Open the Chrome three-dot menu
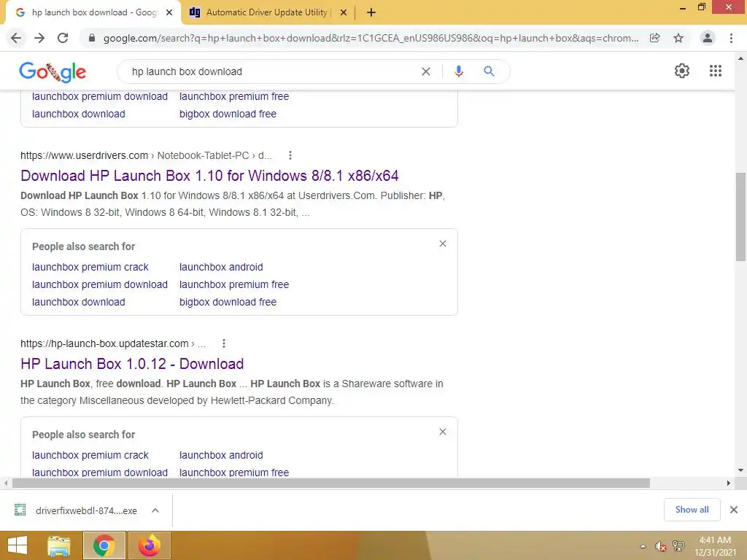 [731, 38]
